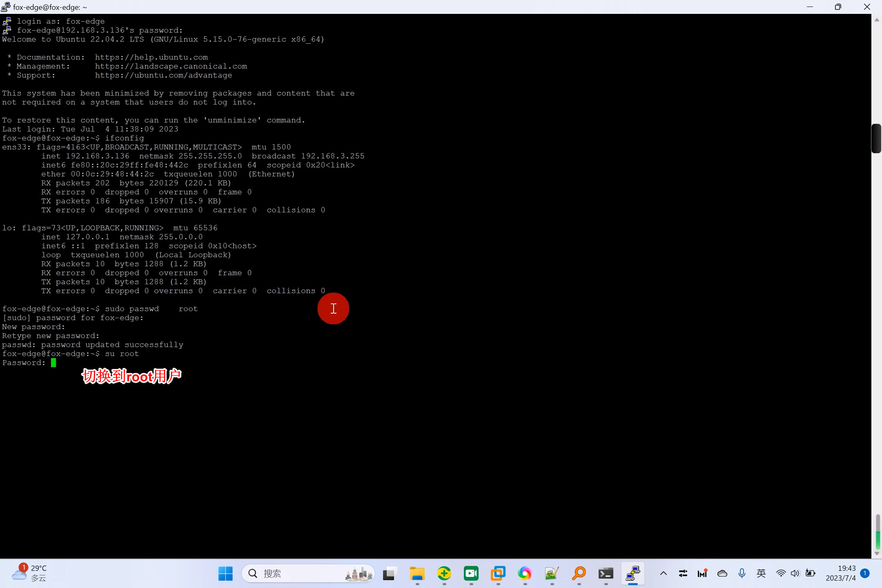
Task: Click the microphone tray icon
Action: (742, 573)
